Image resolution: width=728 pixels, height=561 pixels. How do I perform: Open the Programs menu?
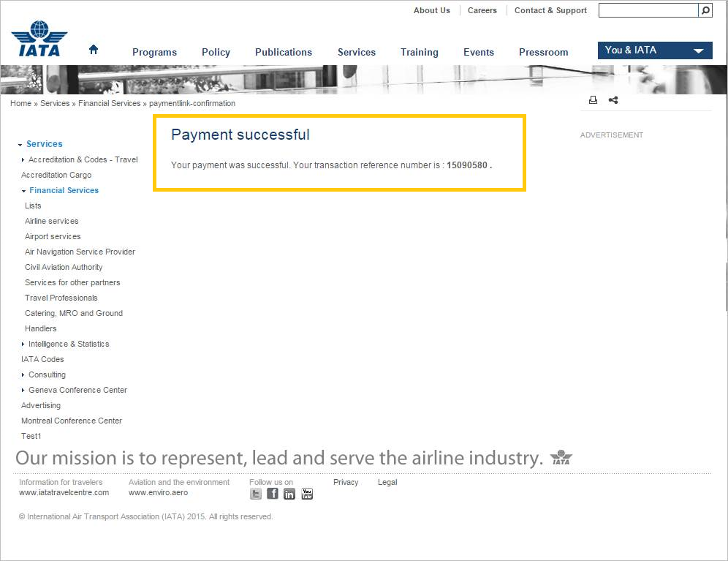[155, 52]
